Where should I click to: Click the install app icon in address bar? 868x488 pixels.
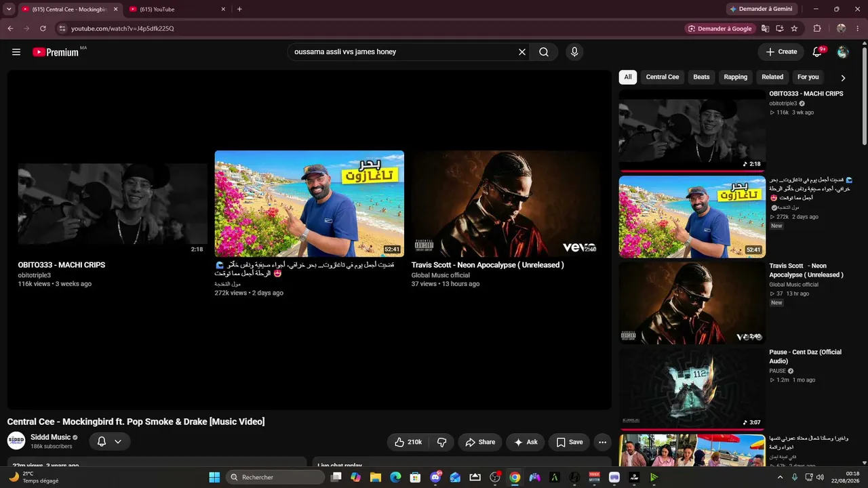tap(780, 28)
